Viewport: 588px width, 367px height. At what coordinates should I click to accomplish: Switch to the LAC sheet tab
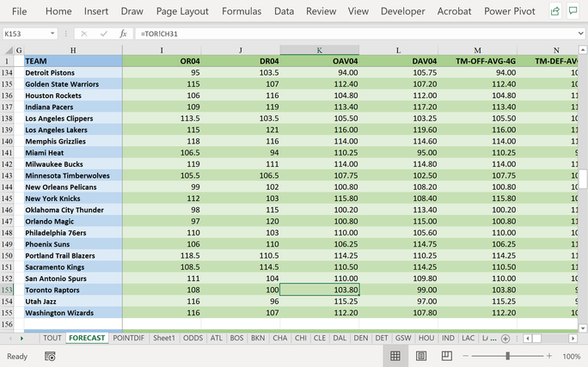(x=468, y=338)
